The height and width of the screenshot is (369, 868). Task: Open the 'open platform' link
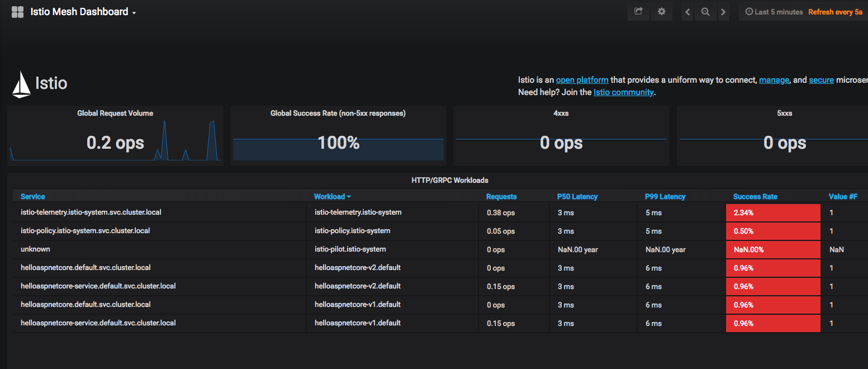tap(582, 80)
